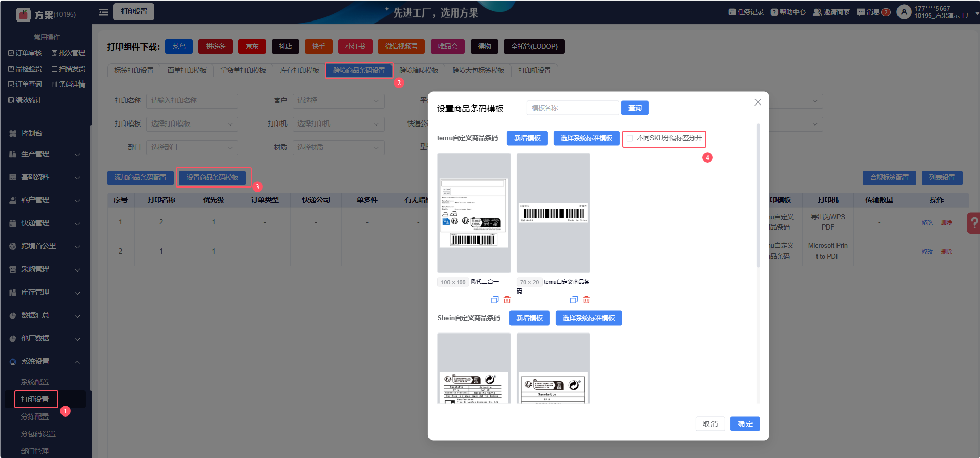Click the dialog vertical scrollbar
This screenshot has width=980, height=458.
[x=758, y=195]
